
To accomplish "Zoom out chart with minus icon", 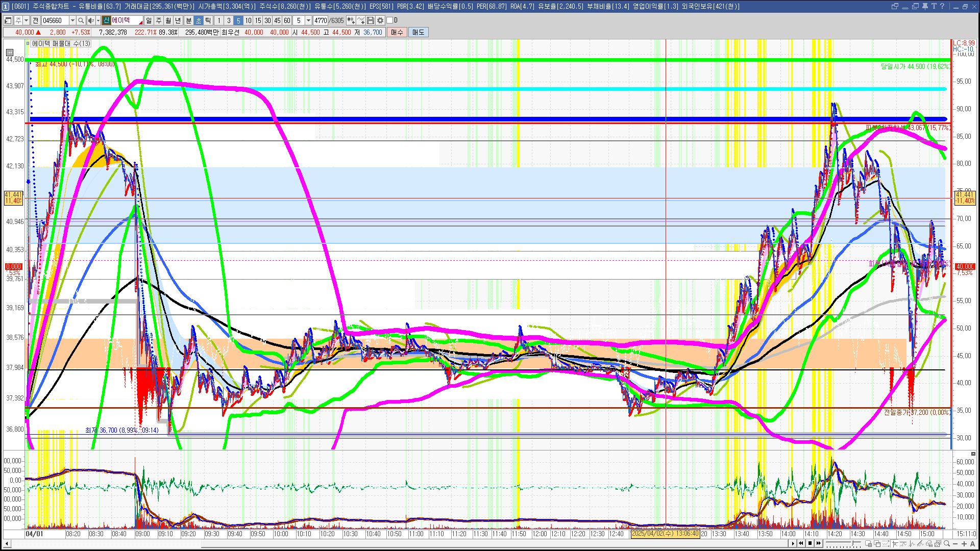I will click(x=955, y=544).
